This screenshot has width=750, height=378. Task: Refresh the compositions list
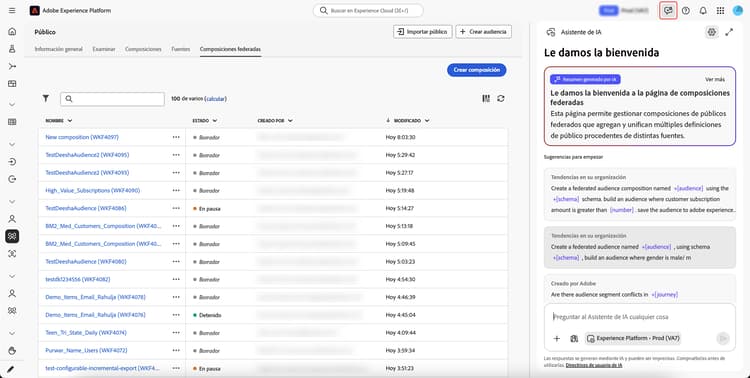pyautogui.click(x=501, y=99)
